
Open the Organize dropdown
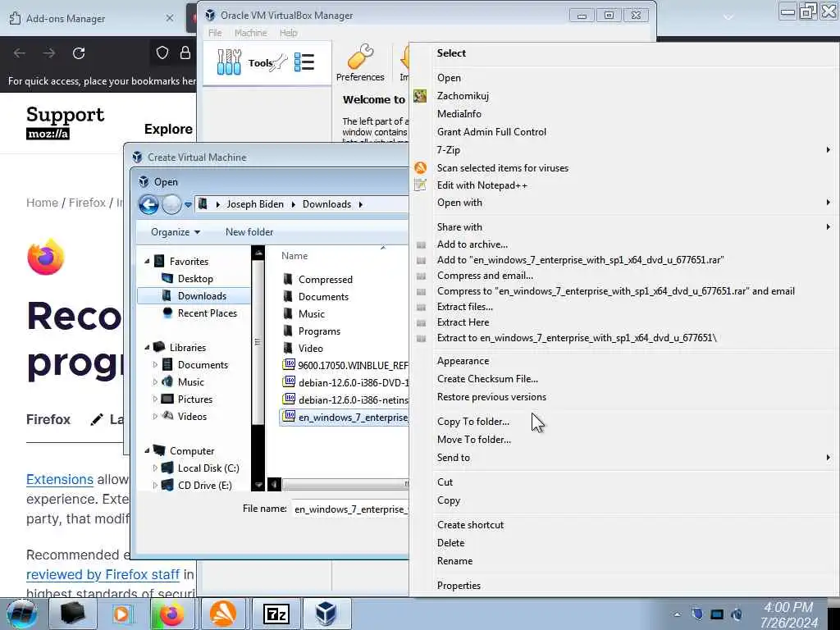176,232
